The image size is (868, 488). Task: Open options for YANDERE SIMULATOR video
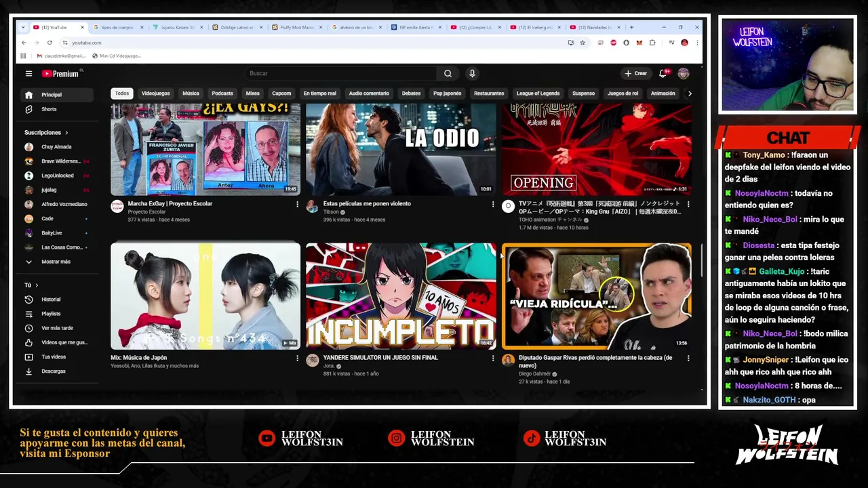(493, 358)
